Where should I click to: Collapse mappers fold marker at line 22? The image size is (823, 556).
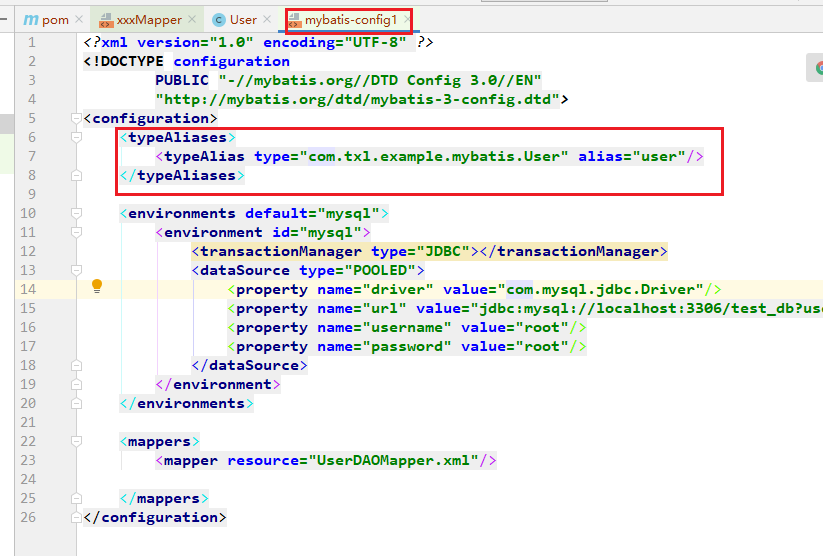pos(77,442)
